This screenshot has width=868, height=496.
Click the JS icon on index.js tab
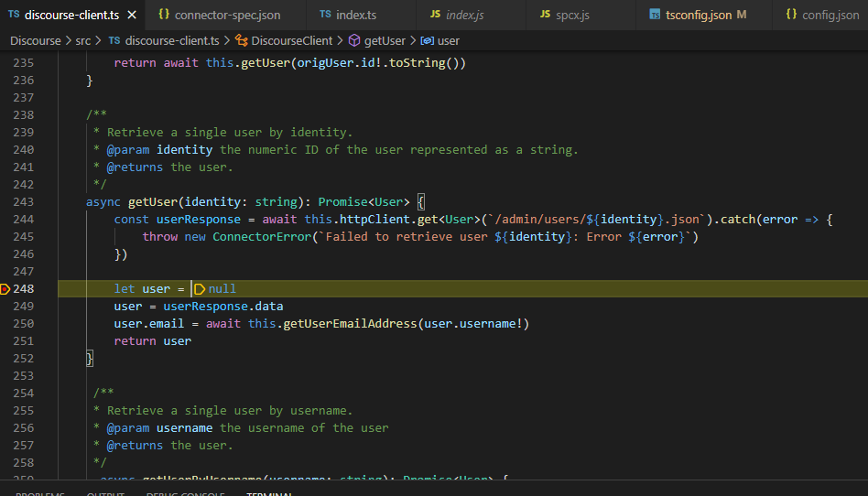point(436,14)
